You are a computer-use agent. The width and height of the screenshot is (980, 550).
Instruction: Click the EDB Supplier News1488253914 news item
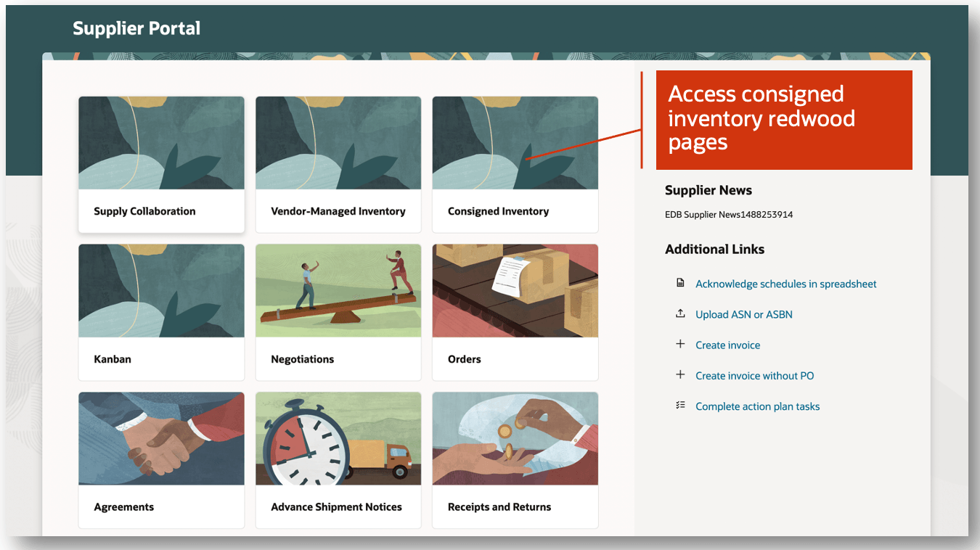pos(728,214)
